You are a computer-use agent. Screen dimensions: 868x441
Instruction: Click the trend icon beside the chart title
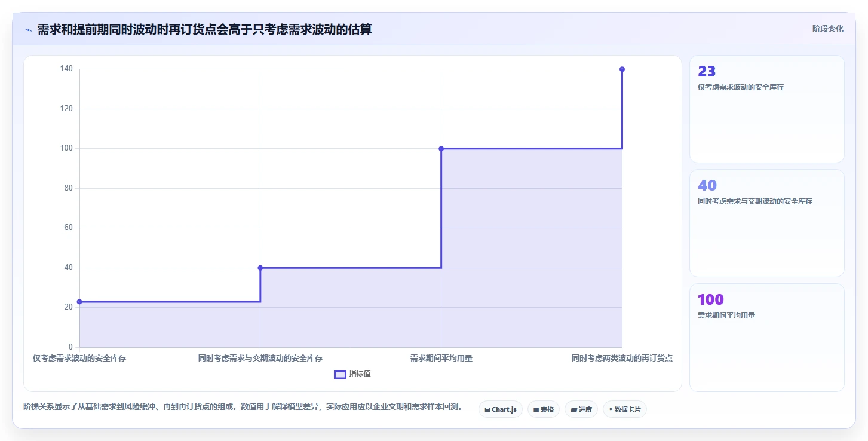click(x=28, y=30)
